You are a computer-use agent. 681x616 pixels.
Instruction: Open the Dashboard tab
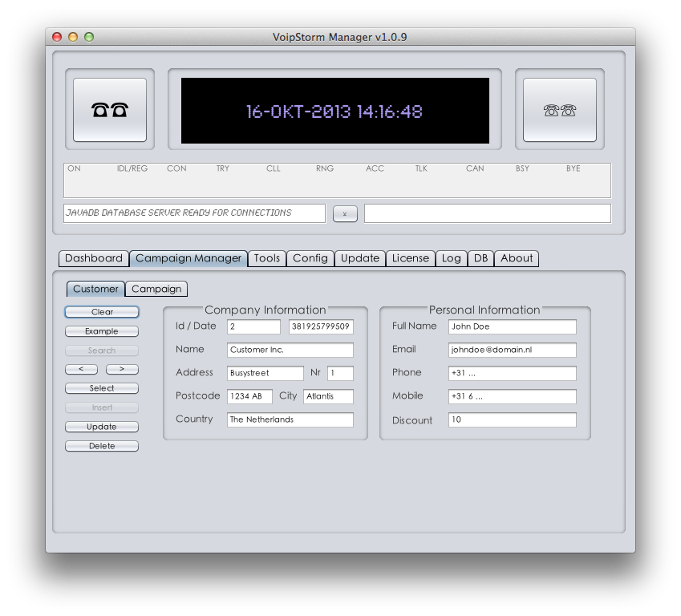point(94,258)
